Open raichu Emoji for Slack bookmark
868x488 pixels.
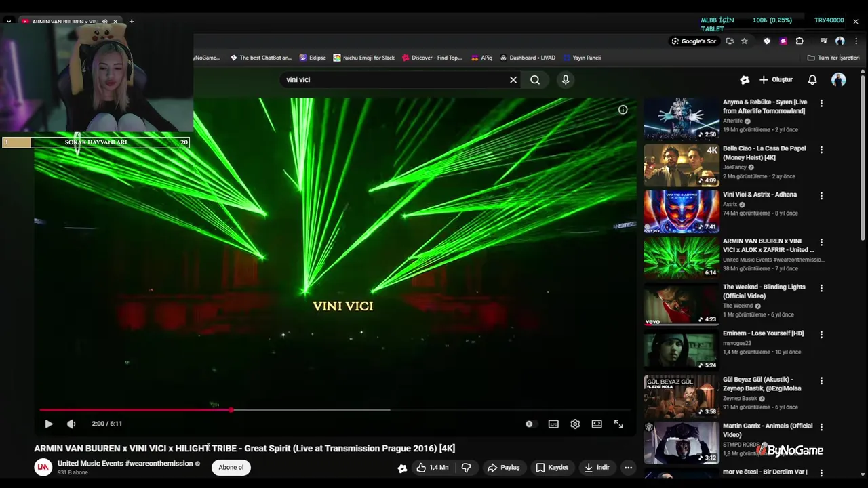364,58
